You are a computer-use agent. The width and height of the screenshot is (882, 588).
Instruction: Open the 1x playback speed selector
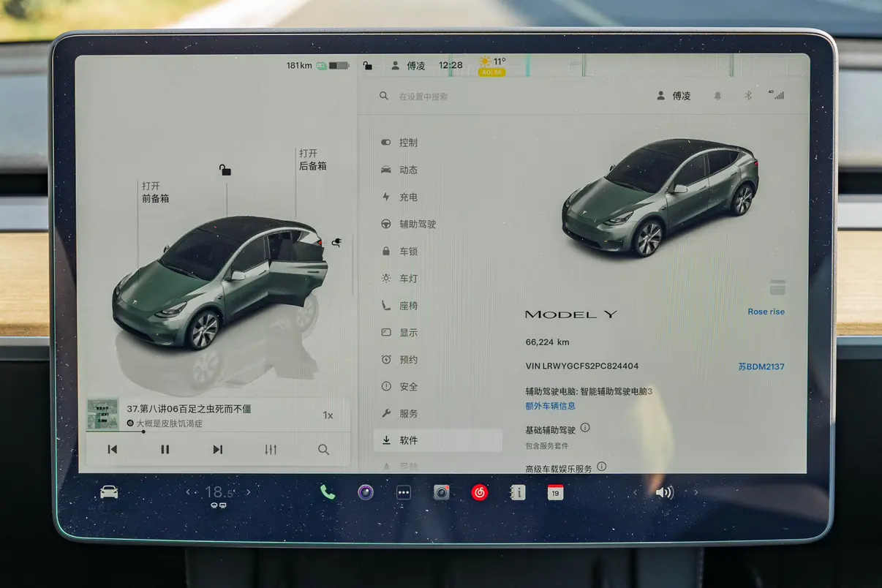328,415
